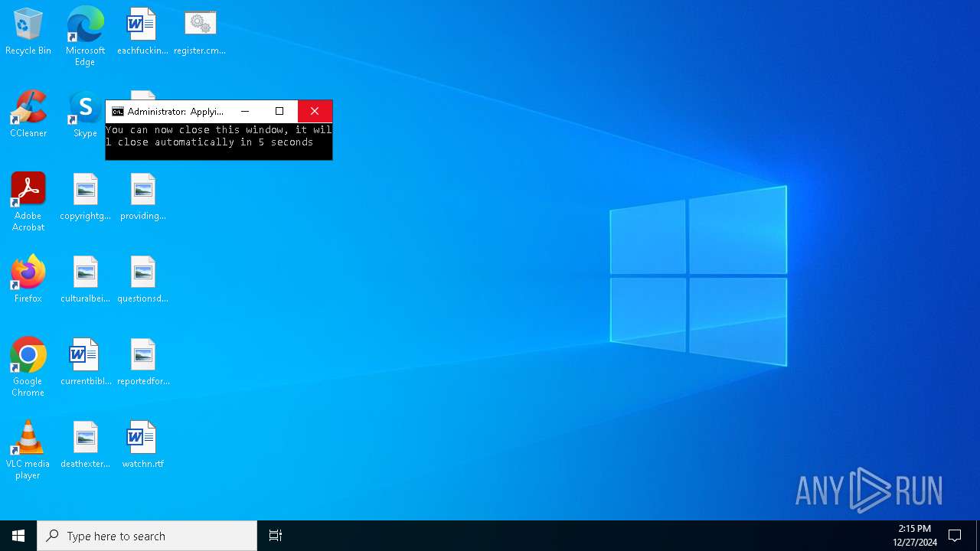Launch Microsoft Edge from the desktop
Viewport: 980px width, 551px height.
coord(85,37)
